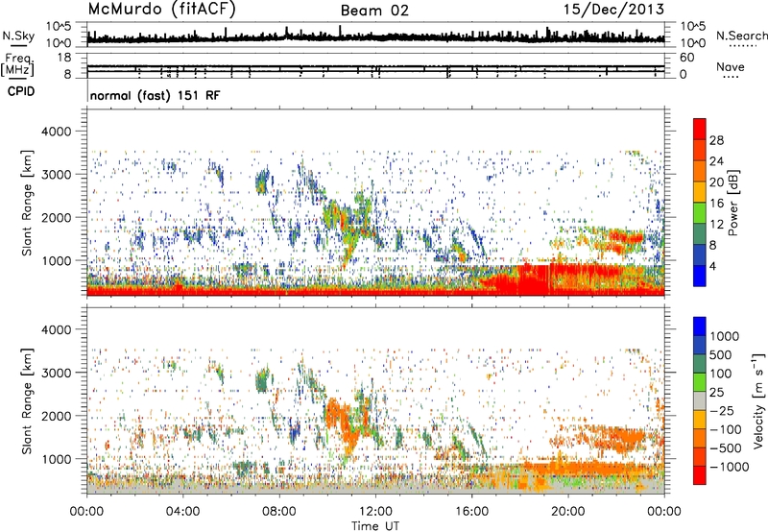Click the 2000 tick on the velocity panel
The height and width of the screenshot is (532, 768).
[x=57, y=417]
